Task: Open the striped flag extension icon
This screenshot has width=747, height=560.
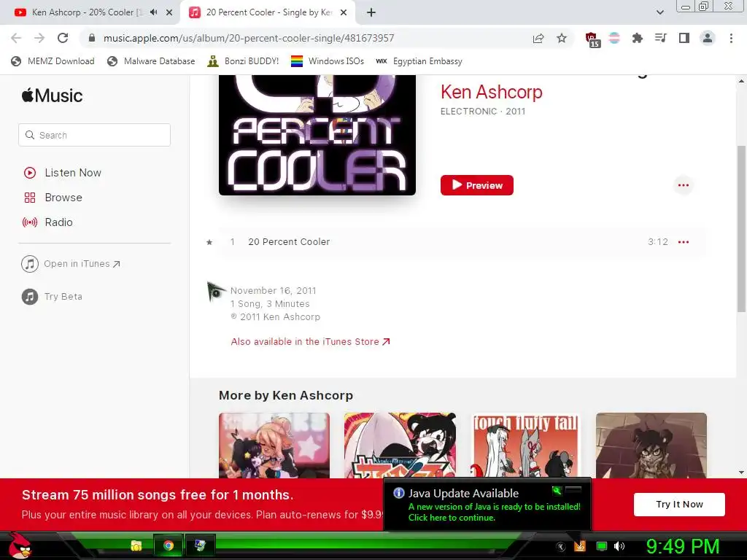Action: point(614,38)
